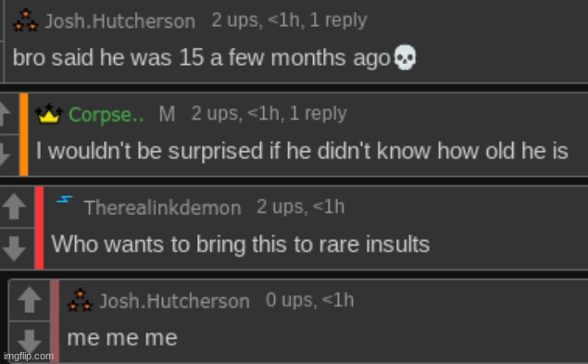Image resolution: width=588 pixels, height=364 pixels.
Task: Click the yellow crown icon beside Corpse..
Action: click(x=49, y=114)
